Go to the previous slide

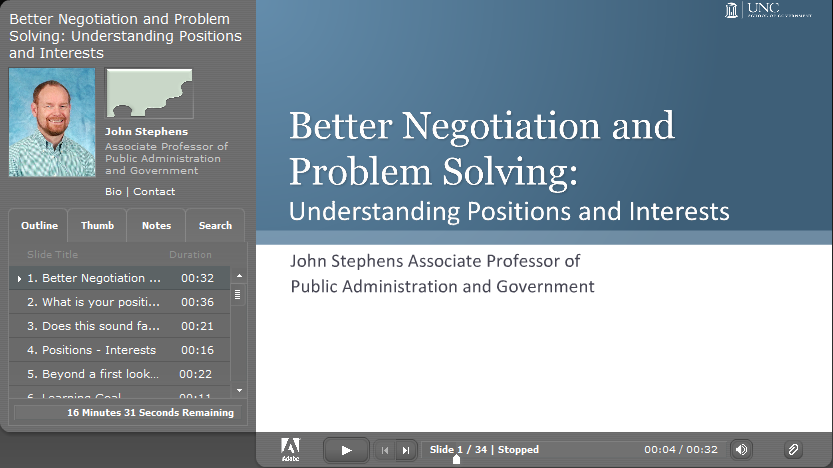385,450
